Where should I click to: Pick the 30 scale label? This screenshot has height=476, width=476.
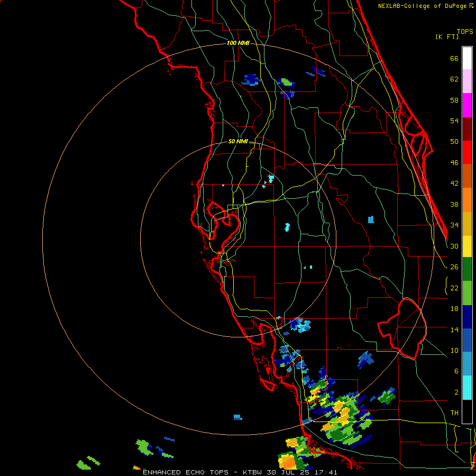coord(454,246)
